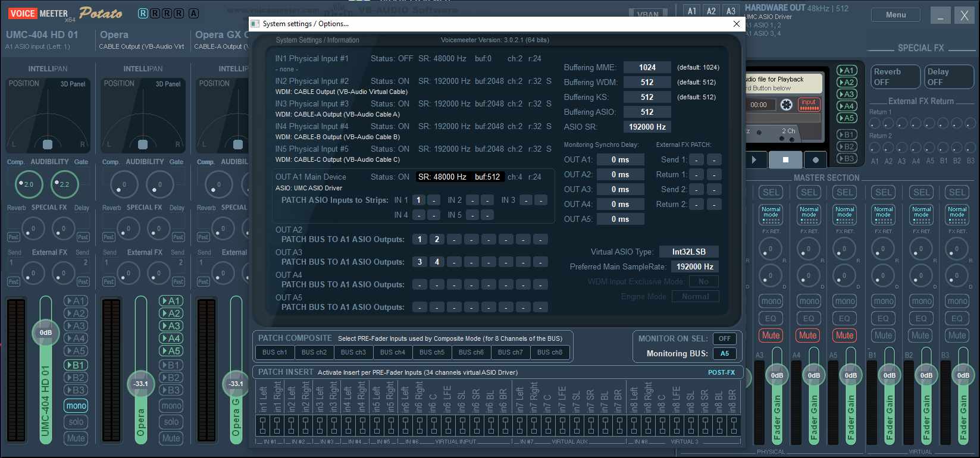Change Monitoring BUS A5 selection
This screenshot has width=980, height=458.
tap(724, 353)
